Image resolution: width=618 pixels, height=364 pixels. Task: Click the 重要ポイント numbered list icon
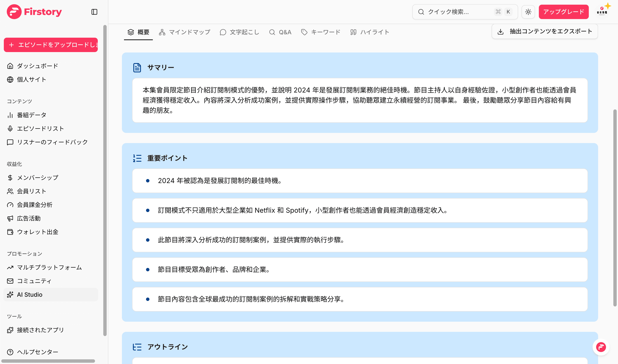137,158
